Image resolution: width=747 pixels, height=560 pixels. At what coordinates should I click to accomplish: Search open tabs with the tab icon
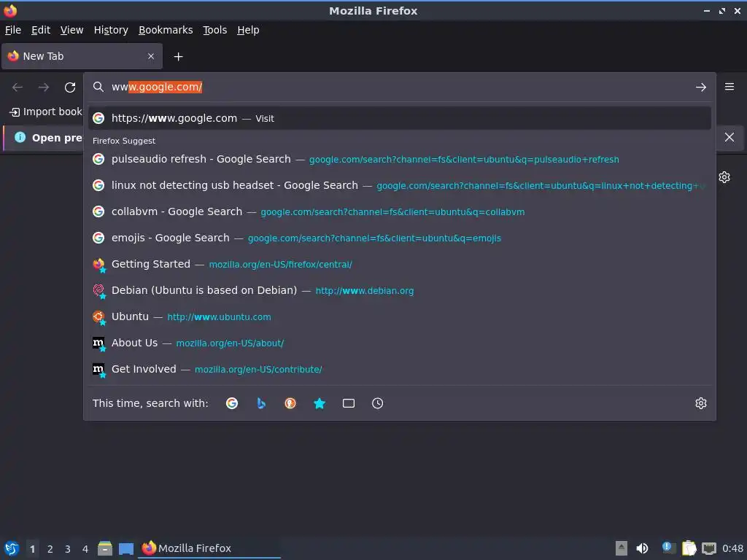pos(349,403)
